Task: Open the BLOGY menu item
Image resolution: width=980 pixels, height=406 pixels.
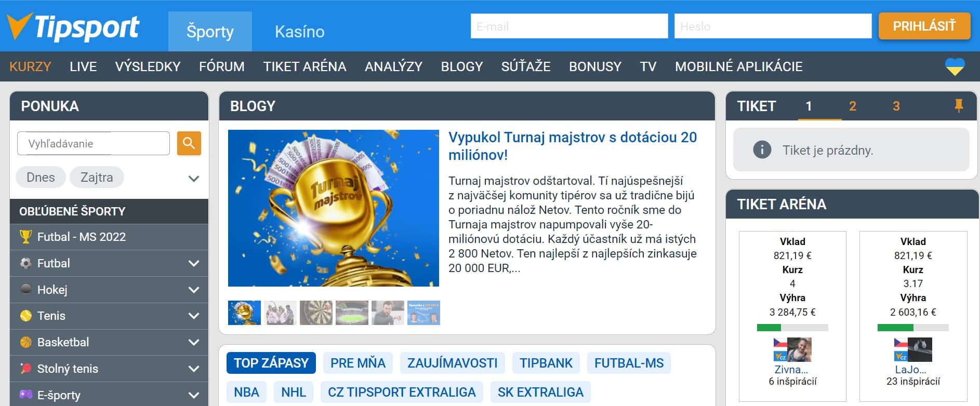Action: tap(462, 66)
